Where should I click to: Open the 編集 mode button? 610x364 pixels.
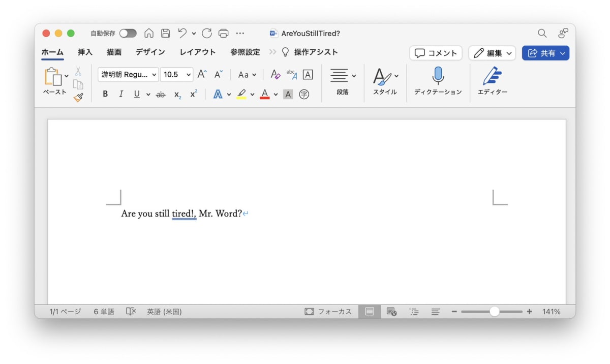click(492, 53)
